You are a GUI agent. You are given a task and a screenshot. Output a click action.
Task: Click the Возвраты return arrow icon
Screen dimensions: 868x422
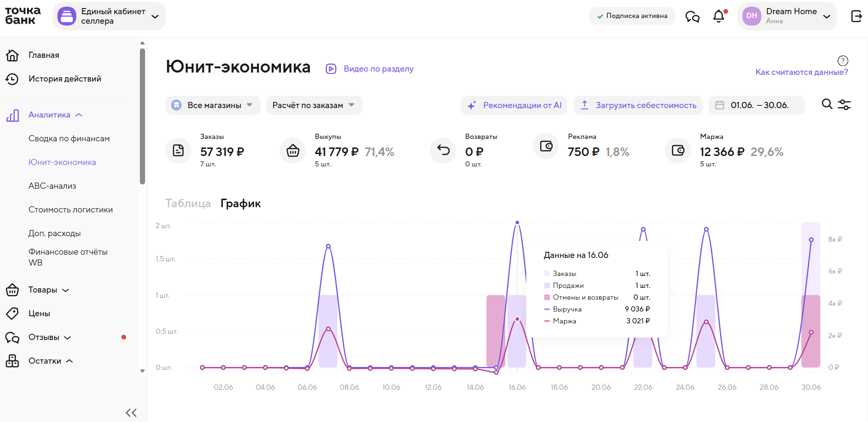(x=443, y=150)
